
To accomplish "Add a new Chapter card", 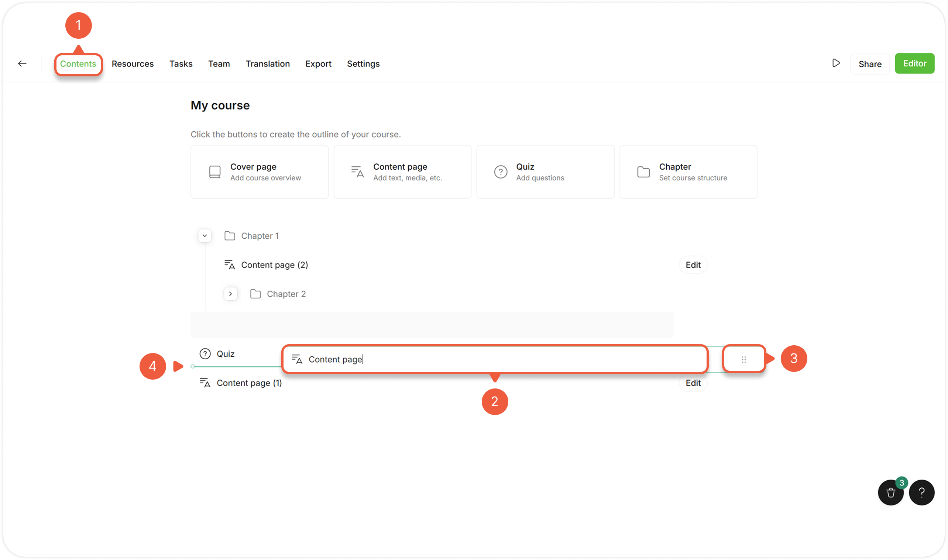I will click(x=688, y=172).
